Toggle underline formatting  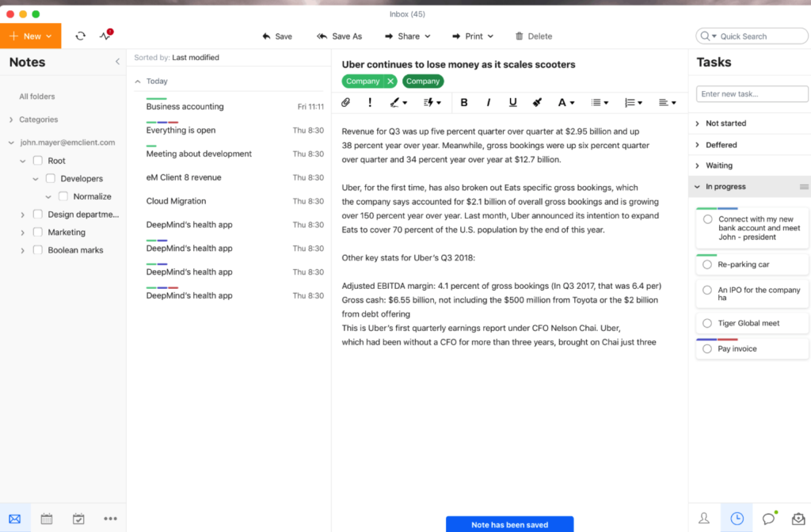tap(512, 102)
